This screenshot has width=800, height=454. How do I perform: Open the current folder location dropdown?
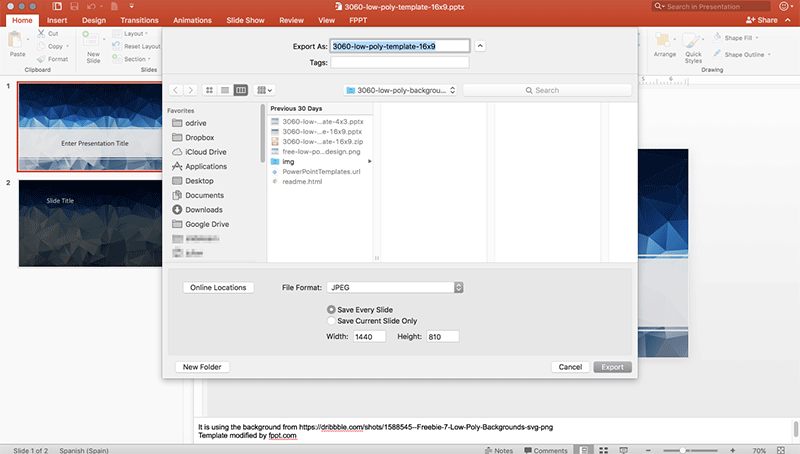pos(400,90)
